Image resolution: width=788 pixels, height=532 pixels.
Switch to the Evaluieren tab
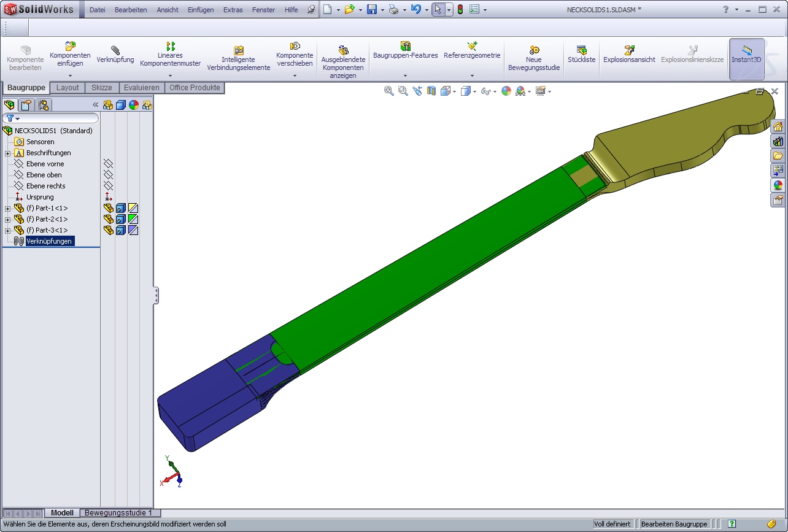pyautogui.click(x=141, y=88)
